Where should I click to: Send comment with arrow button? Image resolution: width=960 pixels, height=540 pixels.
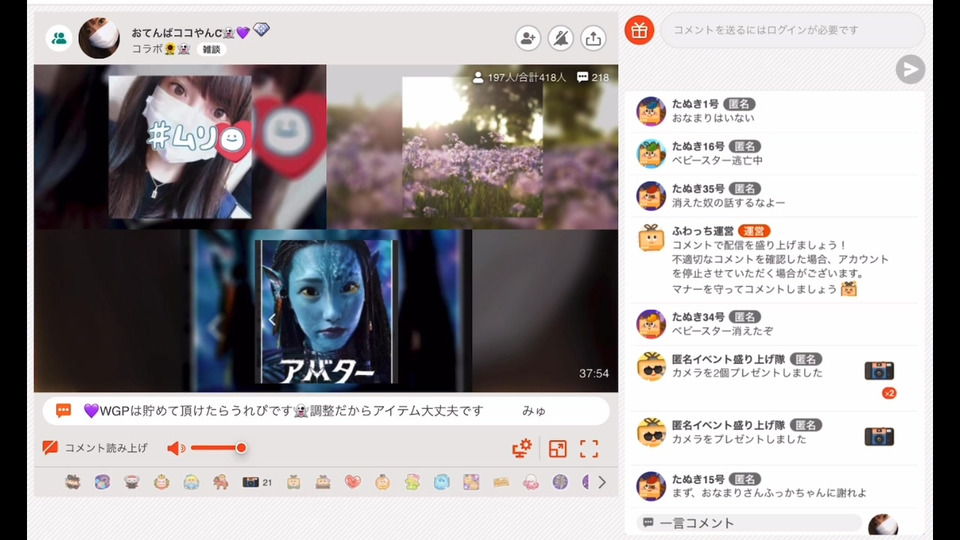910,69
